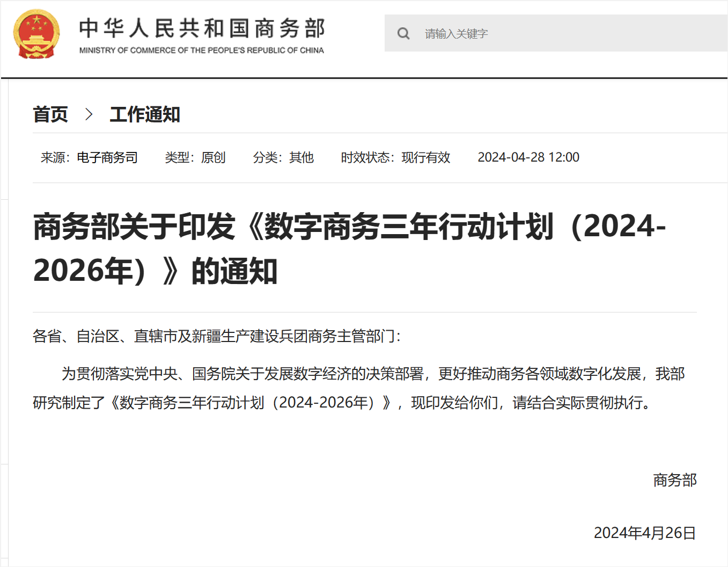Select the source text 电子商务司
This screenshot has width=728, height=567.
click(107, 157)
